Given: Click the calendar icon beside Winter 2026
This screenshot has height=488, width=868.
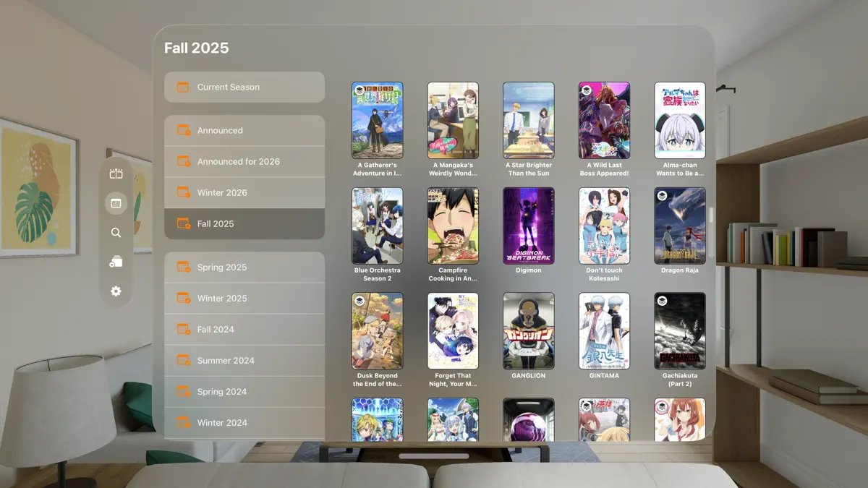Looking at the screenshot, I should pos(183,192).
